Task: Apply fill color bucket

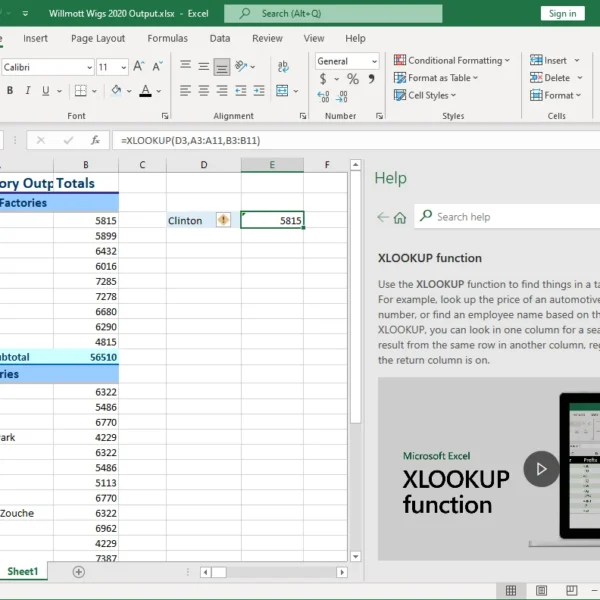Action: click(116, 91)
